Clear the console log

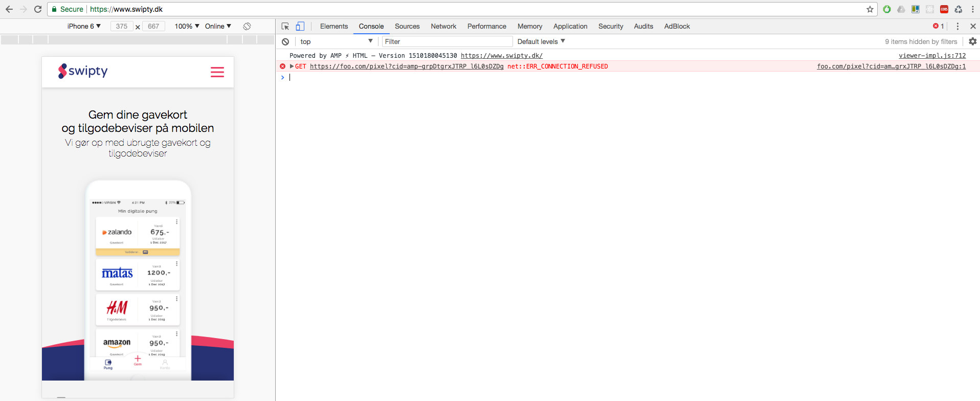(x=285, y=41)
